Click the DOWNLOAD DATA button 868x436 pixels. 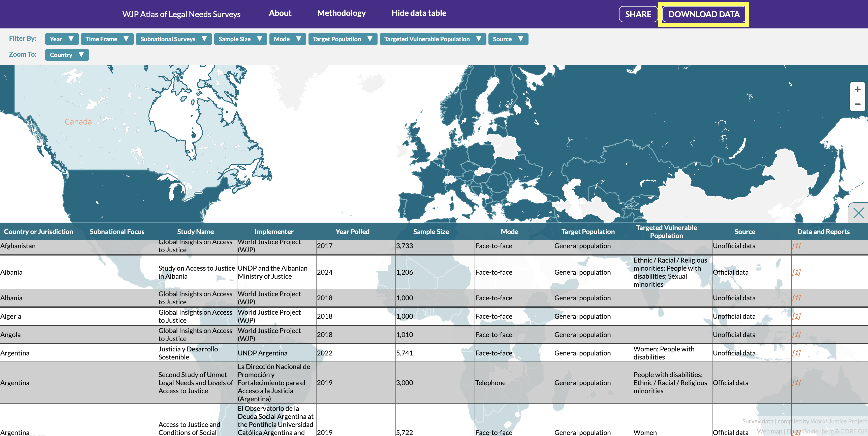(x=704, y=14)
